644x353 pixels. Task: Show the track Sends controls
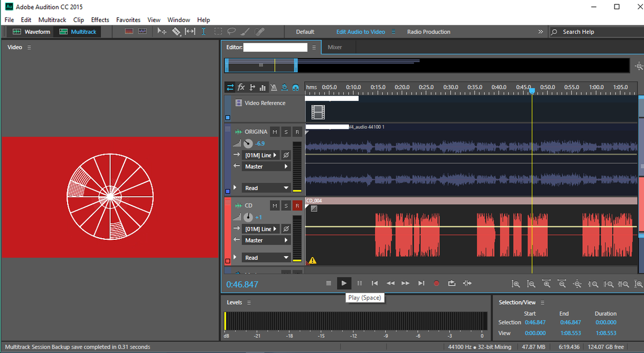coord(252,87)
